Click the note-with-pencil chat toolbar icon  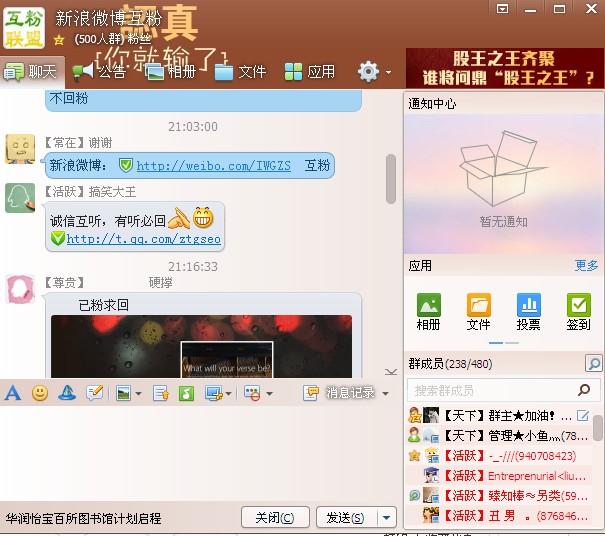(x=95, y=393)
